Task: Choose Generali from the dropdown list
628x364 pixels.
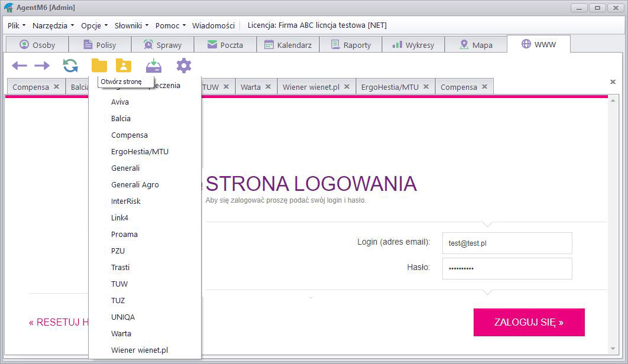Action: coord(145,168)
